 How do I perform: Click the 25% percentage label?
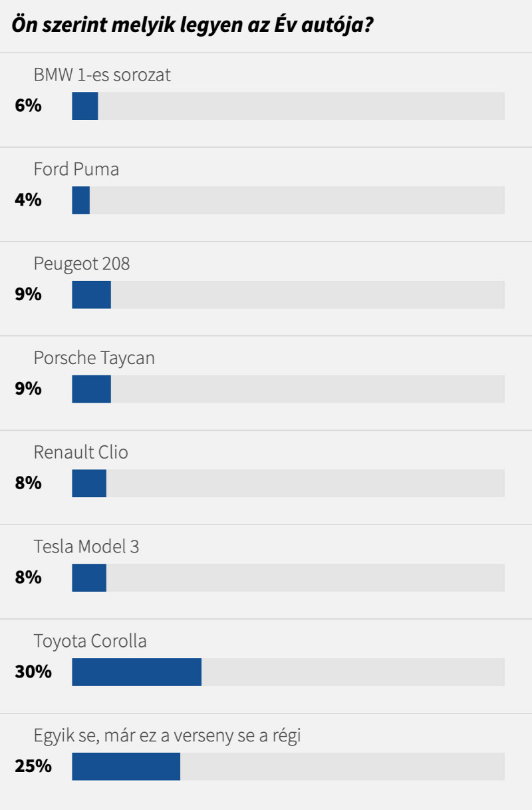[33, 767]
